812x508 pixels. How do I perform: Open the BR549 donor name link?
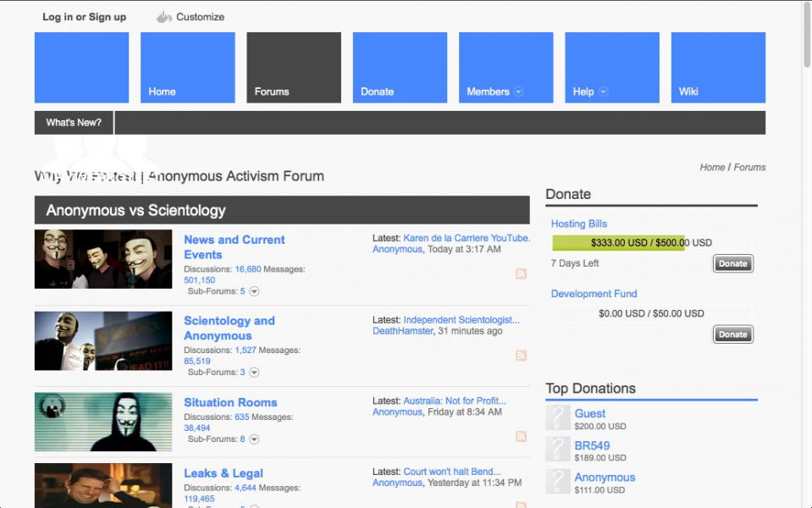[x=592, y=446]
